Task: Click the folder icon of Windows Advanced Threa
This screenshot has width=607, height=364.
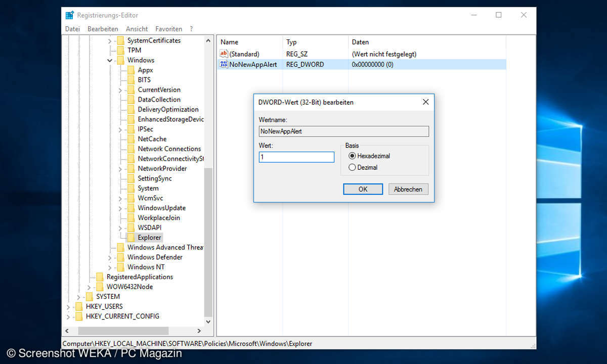Action: pos(120,247)
